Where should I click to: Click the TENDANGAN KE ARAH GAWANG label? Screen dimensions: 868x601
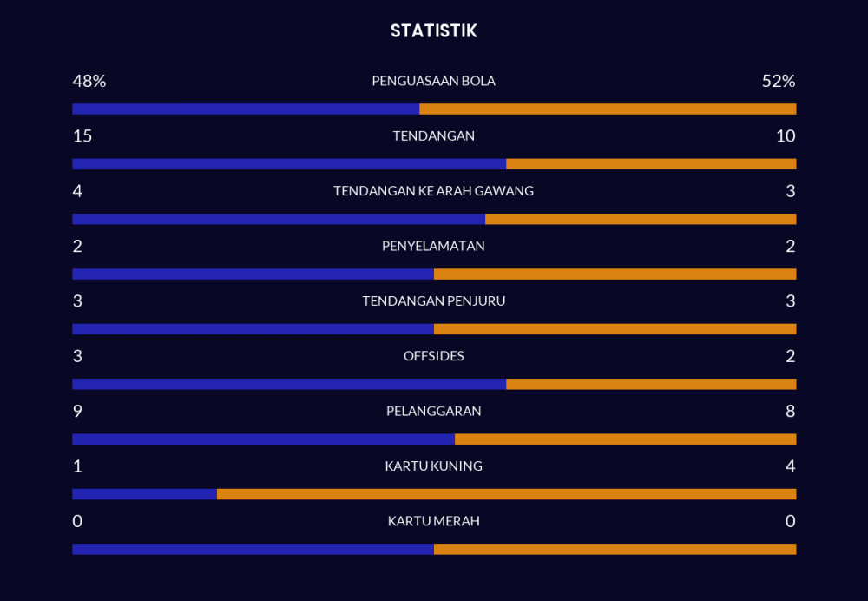tap(433, 191)
